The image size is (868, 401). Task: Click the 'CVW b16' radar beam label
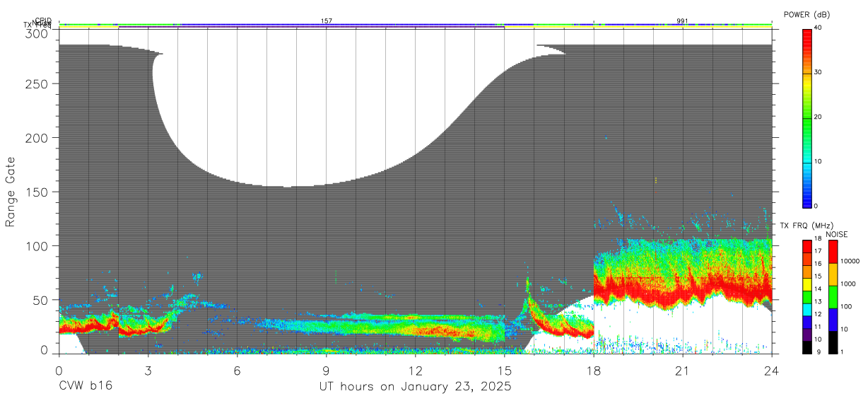[86, 387]
